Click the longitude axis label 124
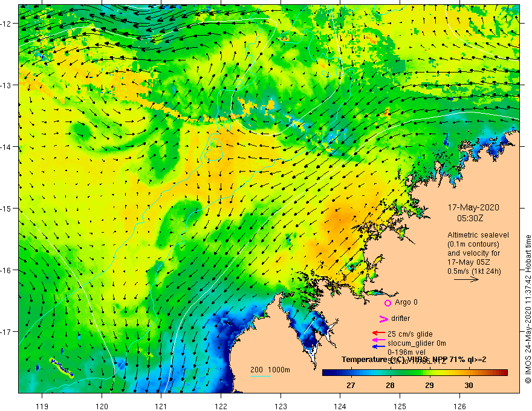532x411 pixels. click(x=340, y=406)
